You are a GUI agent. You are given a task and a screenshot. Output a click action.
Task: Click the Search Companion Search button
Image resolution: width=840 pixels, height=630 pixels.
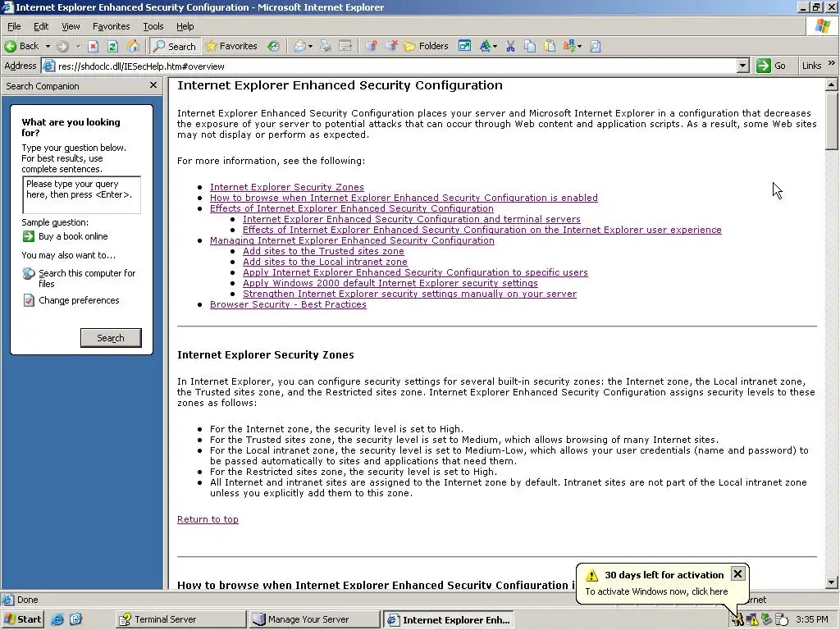click(111, 338)
